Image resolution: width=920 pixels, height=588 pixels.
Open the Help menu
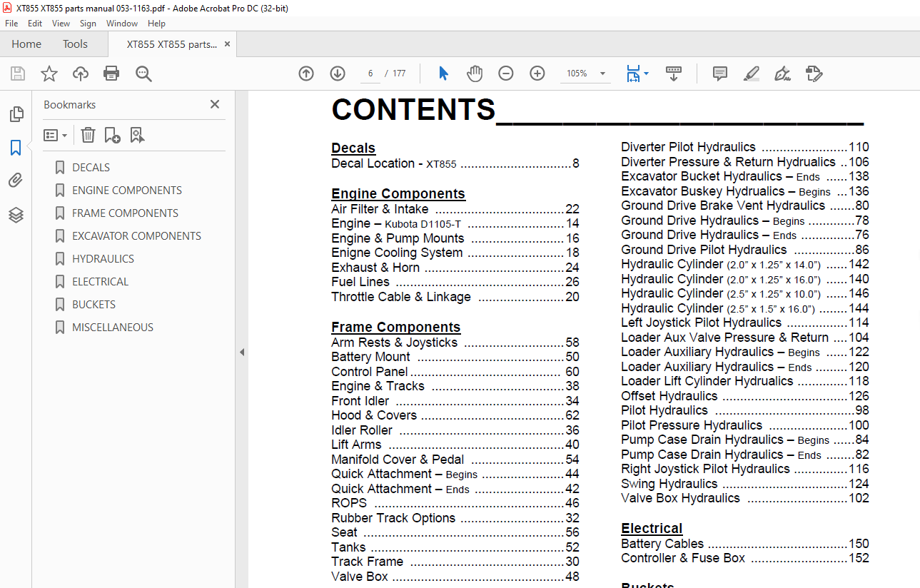pos(156,24)
